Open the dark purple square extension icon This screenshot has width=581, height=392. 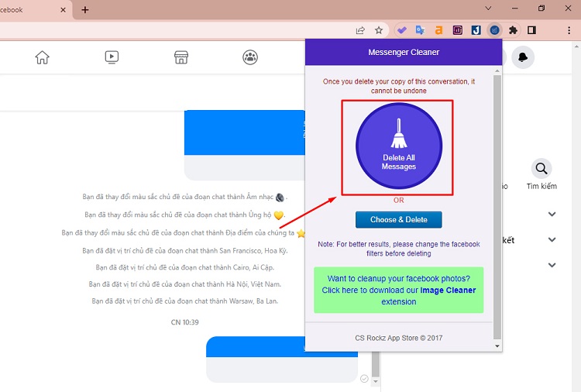(x=458, y=30)
